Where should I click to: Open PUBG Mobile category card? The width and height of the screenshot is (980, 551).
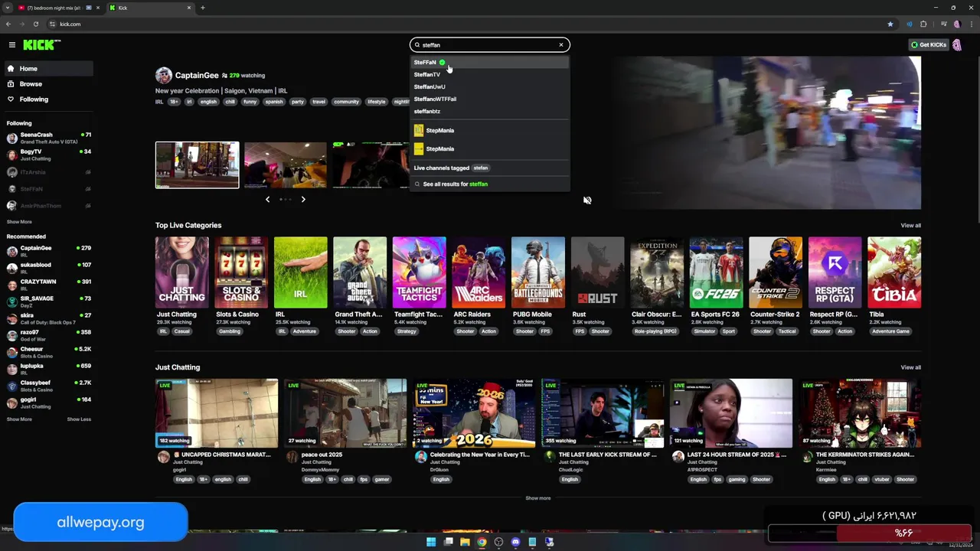point(538,273)
